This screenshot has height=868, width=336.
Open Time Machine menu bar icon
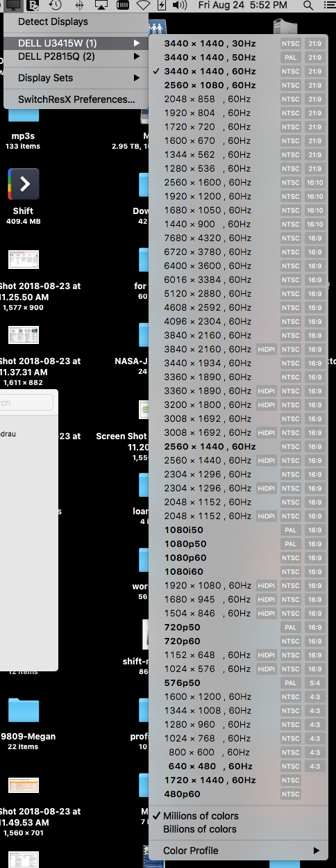coord(55,6)
